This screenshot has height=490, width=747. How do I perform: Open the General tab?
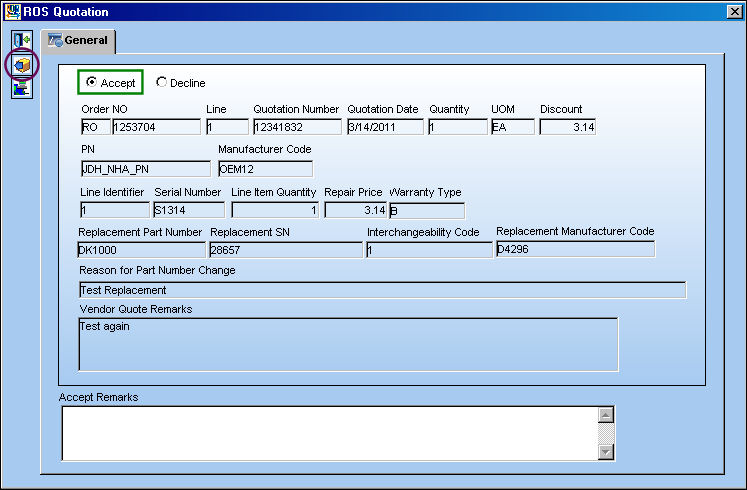tap(78, 40)
